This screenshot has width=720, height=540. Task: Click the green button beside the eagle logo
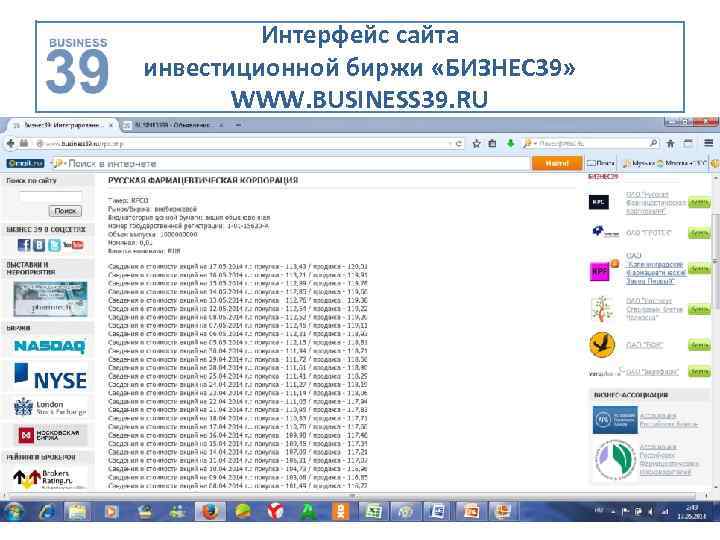tap(699, 345)
